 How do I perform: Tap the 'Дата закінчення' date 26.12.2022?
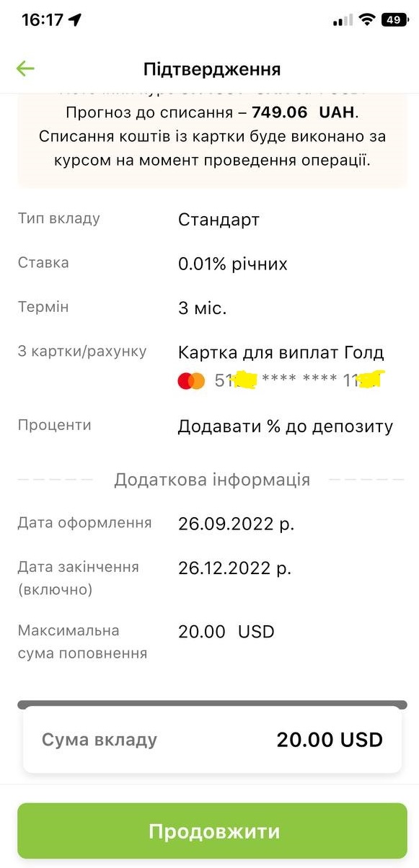pyautogui.click(x=234, y=566)
